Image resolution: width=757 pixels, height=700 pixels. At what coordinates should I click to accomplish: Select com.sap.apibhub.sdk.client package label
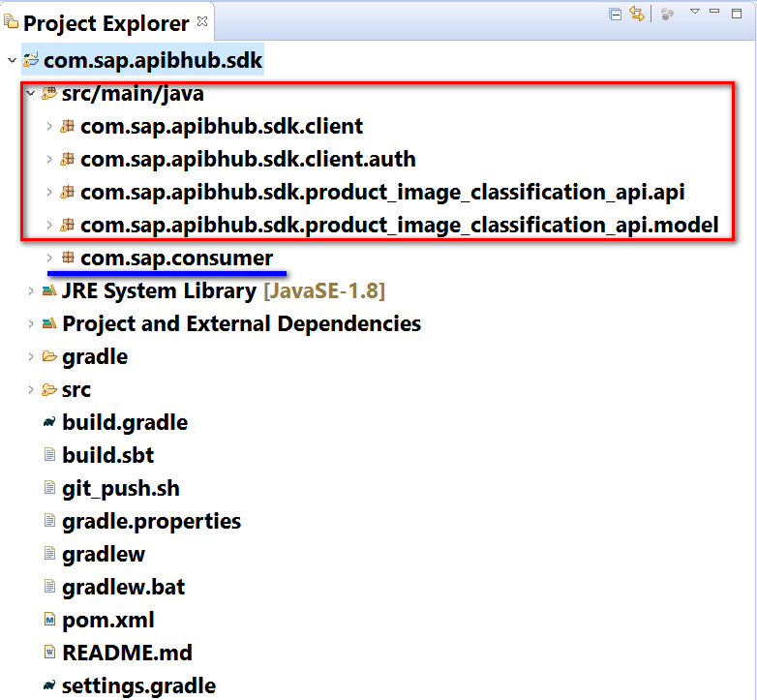(222, 127)
